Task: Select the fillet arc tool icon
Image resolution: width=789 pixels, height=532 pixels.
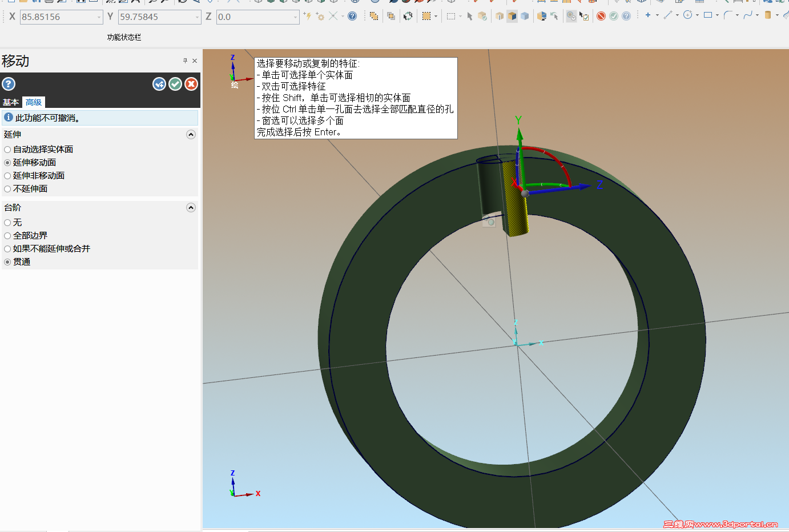Action: point(728,15)
